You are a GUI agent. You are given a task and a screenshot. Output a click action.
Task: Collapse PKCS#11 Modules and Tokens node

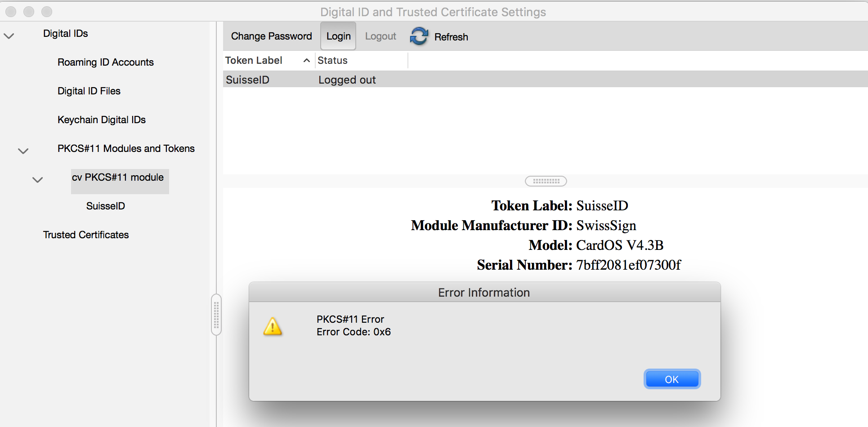(23, 151)
